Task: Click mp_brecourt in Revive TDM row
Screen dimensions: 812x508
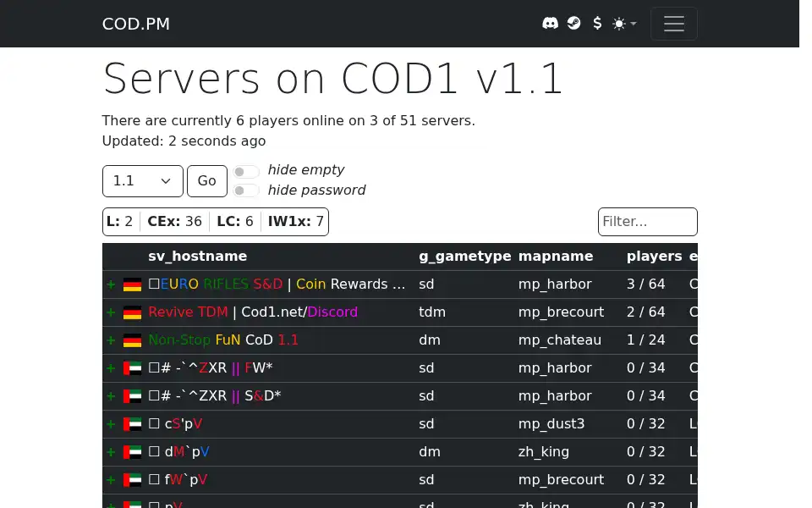Action: (x=561, y=312)
